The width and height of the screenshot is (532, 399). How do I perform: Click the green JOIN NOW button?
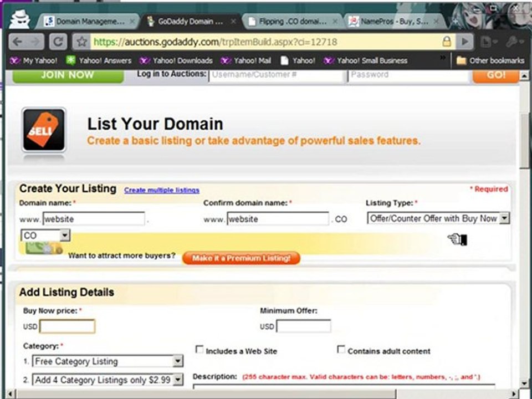point(68,76)
